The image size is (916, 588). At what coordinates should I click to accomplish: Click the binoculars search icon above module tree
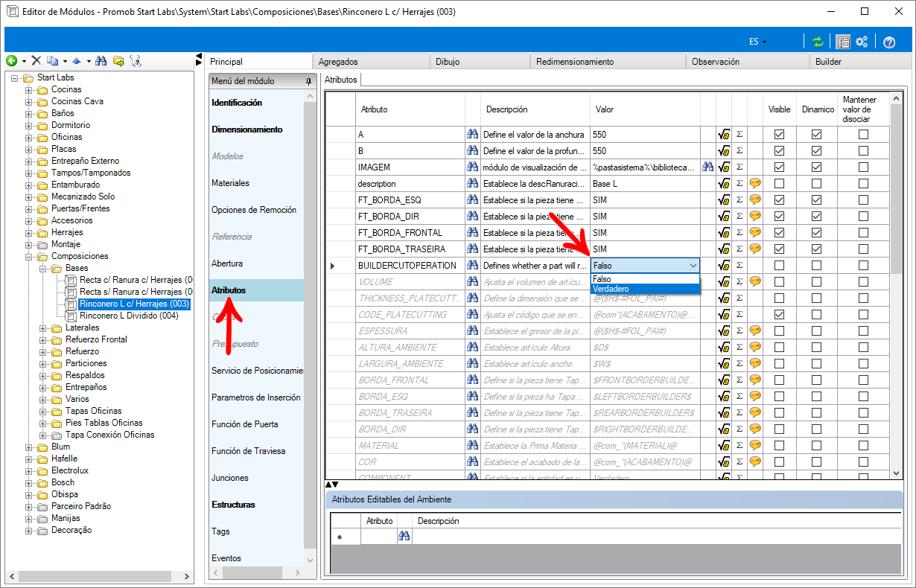click(x=101, y=61)
